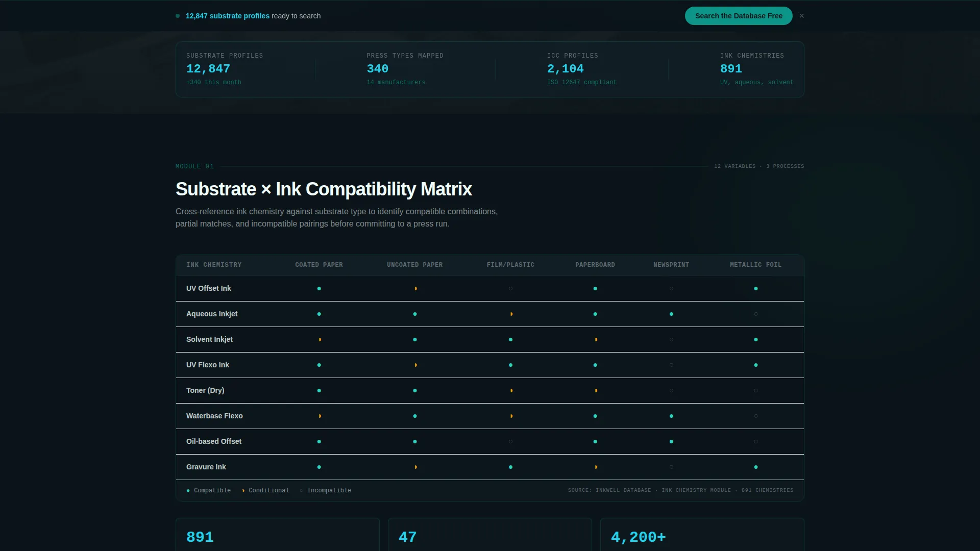The image size is (980, 551).
Task: Select UV Offset Ink coated paper dot
Action: pos(319,289)
